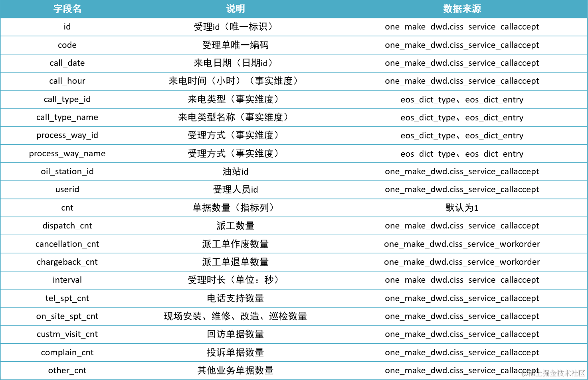Select the call_type_name field cell
The height and width of the screenshot is (380, 588).
[x=67, y=117]
